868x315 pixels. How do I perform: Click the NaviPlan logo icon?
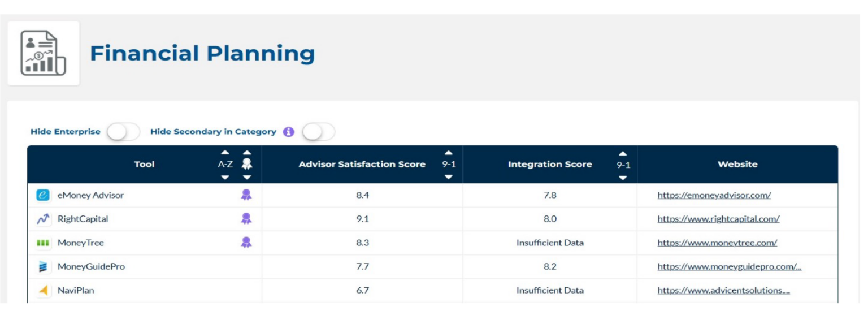[43, 291]
